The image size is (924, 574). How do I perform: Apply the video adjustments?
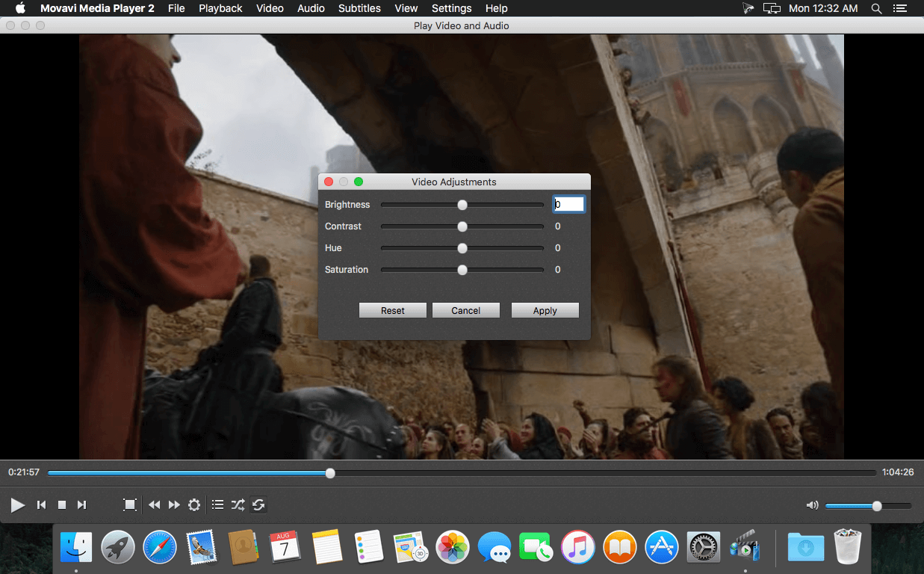tap(545, 310)
